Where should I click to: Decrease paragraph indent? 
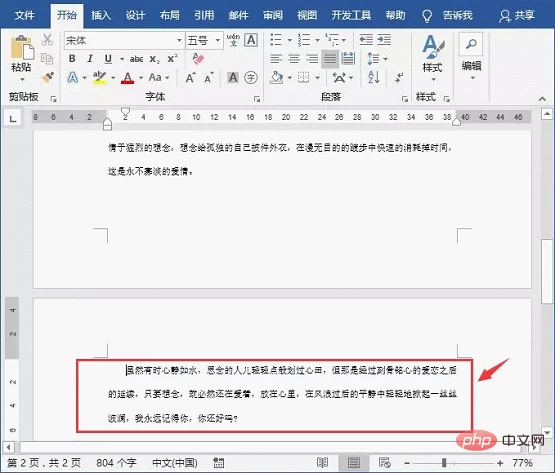pyautogui.click(x=366, y=40)
